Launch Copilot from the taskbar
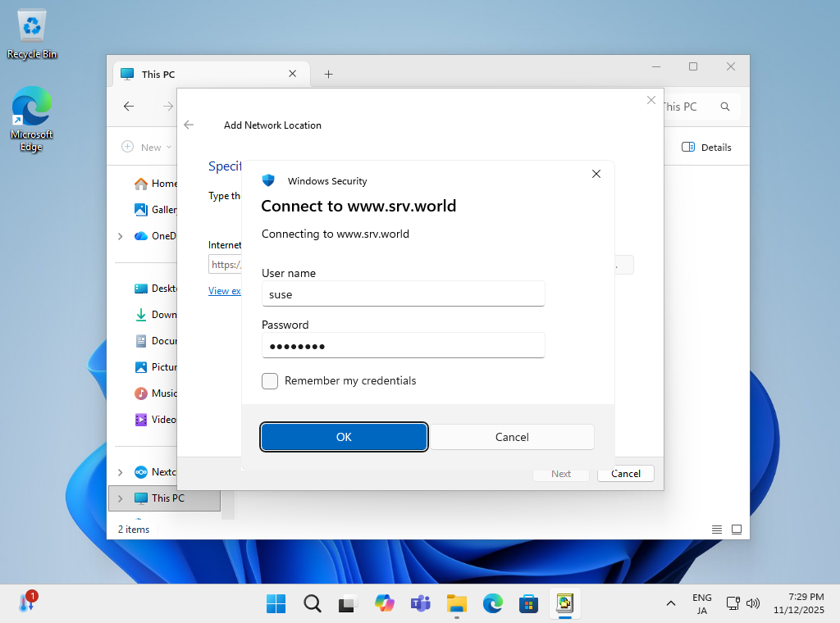 click(384, 603)
